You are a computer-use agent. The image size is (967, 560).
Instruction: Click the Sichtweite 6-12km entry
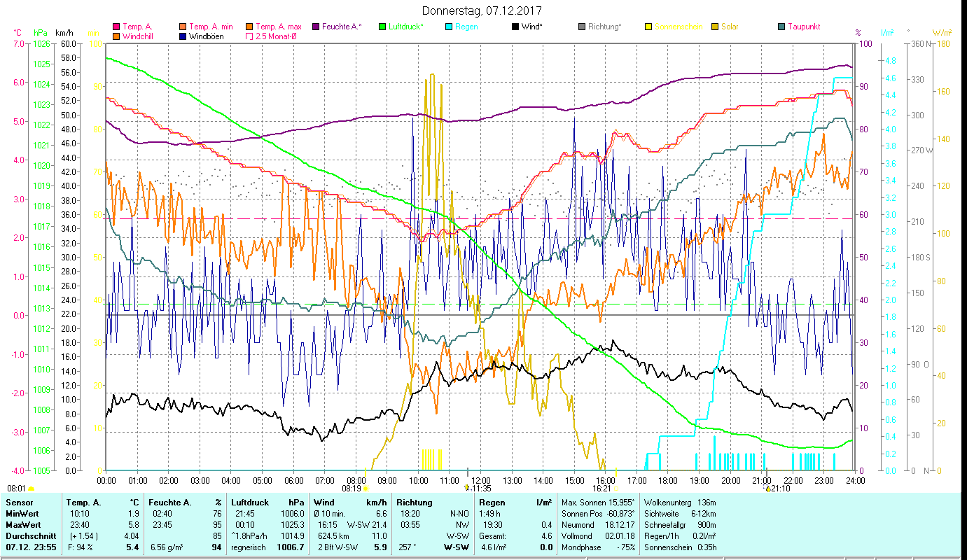pos(680,514)
